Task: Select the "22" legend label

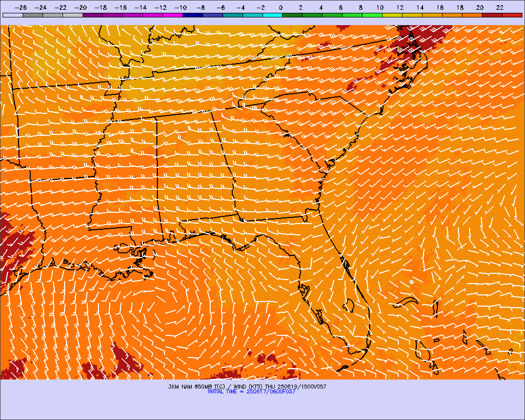Action: pos(500,7)
